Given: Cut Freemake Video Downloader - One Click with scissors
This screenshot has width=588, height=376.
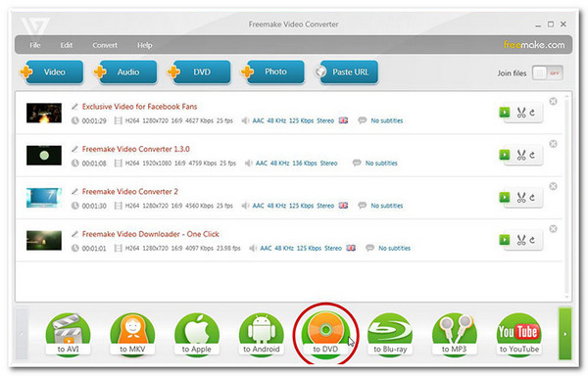Looking at the screenshot, I should point(521,240).
